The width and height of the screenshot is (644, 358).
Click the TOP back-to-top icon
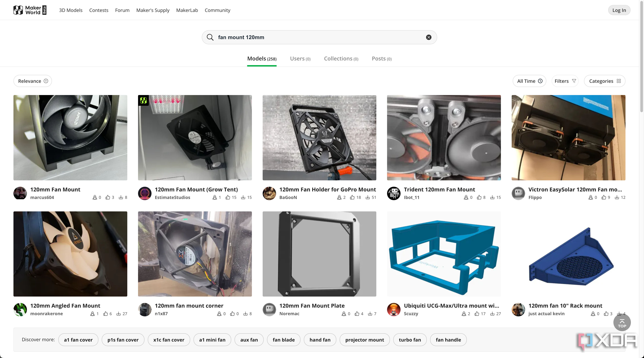(x=622, y=323)
